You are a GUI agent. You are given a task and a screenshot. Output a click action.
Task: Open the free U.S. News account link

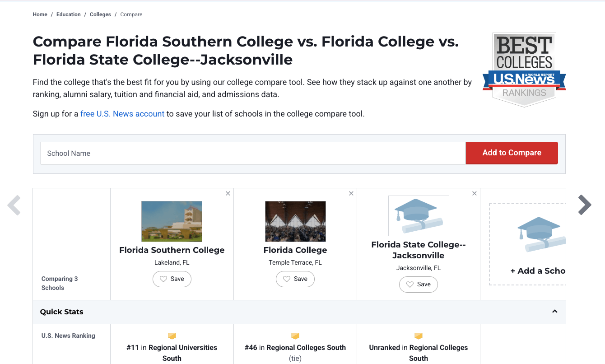pyautogui.click(x=122, y=114)
